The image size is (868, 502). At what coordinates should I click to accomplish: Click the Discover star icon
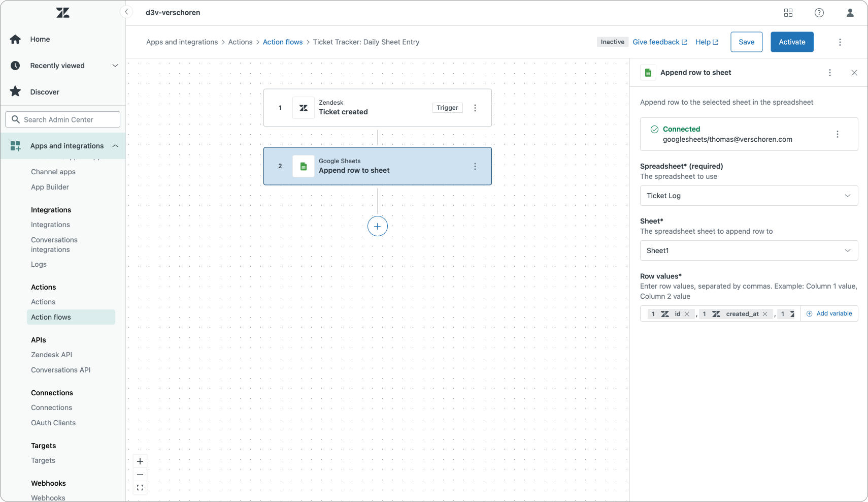(x=15, y=91)
